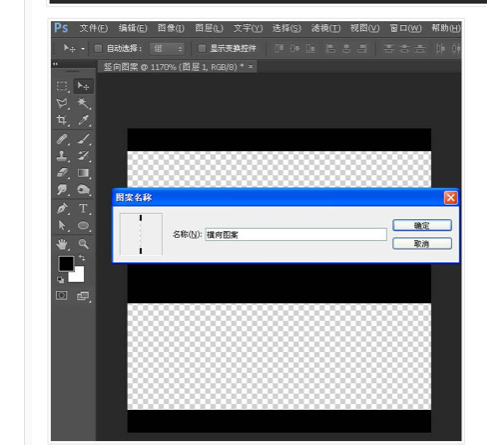This screenshot has width=487, height=445.
Task: Align left edges in options bar
Action: pyautogui.click(x=330, y=49)
